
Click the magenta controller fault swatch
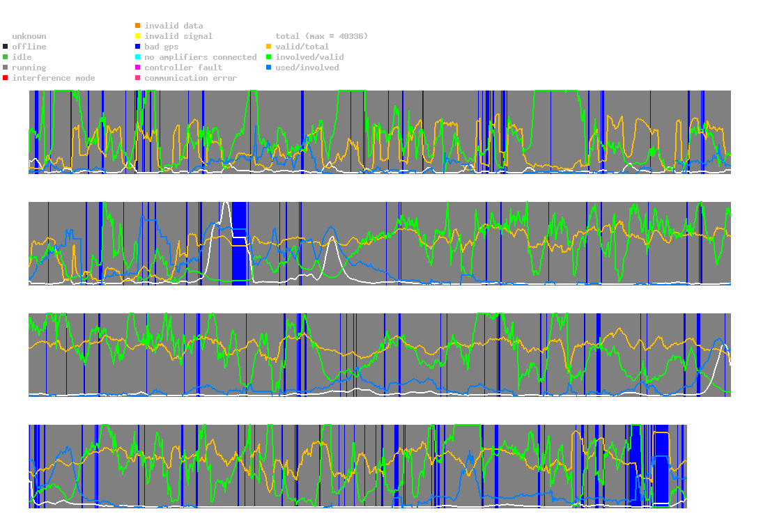pyautogui.click(x=138, y=68)
